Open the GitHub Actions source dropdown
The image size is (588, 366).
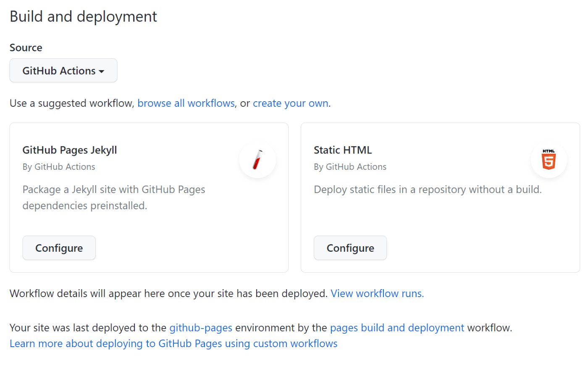click(x=63, y=71)
